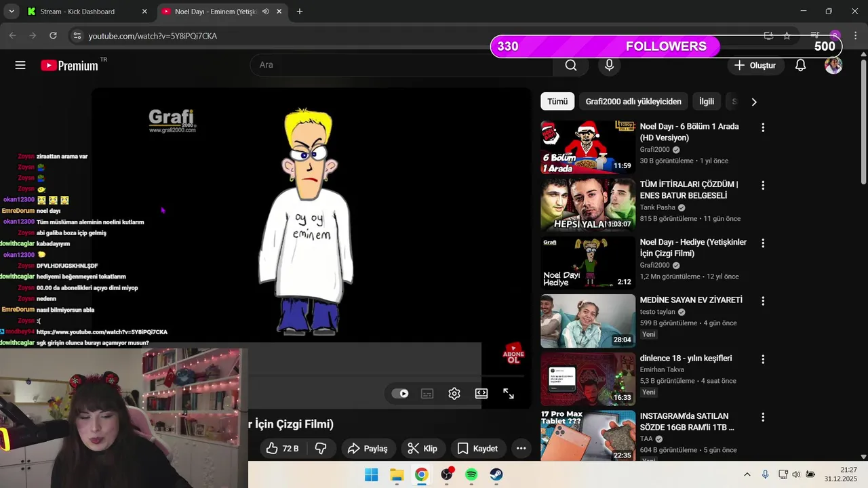Viewport: 868px width, 488px height.
Task: Open Chrome media control icon
Action: (x=816, y=35)
